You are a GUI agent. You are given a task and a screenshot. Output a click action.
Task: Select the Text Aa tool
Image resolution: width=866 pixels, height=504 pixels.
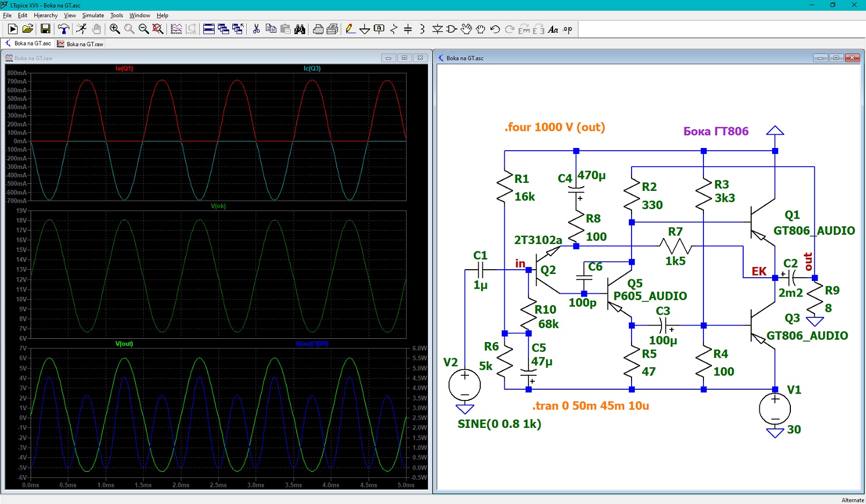point(553,29)
